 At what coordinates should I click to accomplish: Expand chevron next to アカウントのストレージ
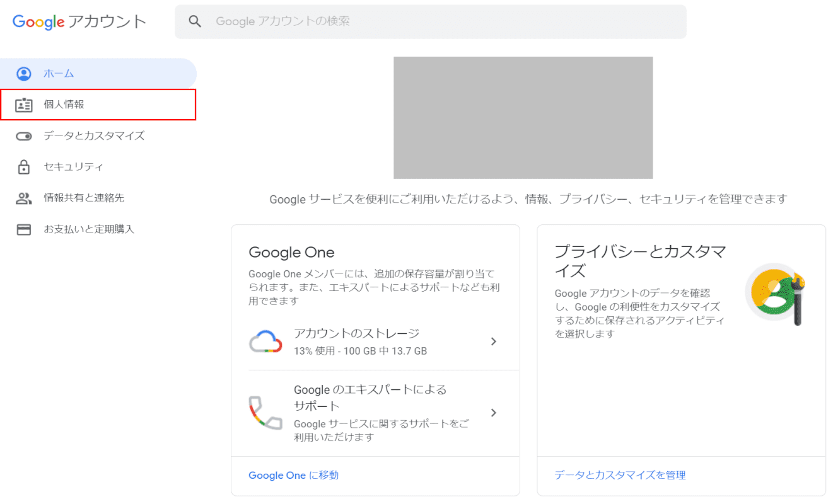494,341
